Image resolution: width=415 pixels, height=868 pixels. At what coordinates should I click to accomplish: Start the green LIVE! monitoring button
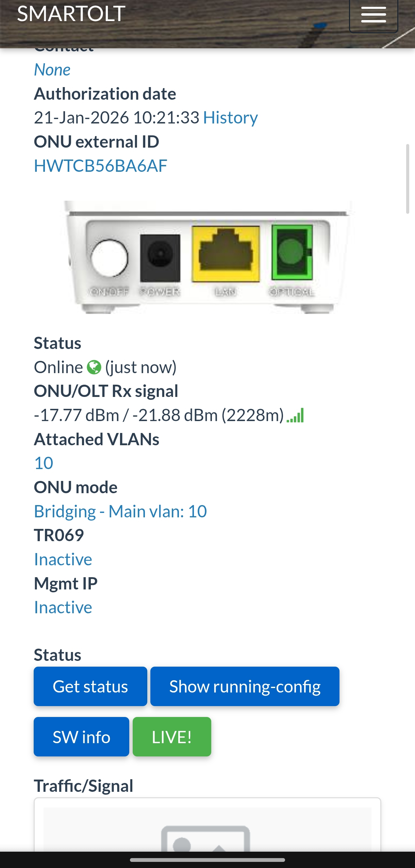click(172, 737)
